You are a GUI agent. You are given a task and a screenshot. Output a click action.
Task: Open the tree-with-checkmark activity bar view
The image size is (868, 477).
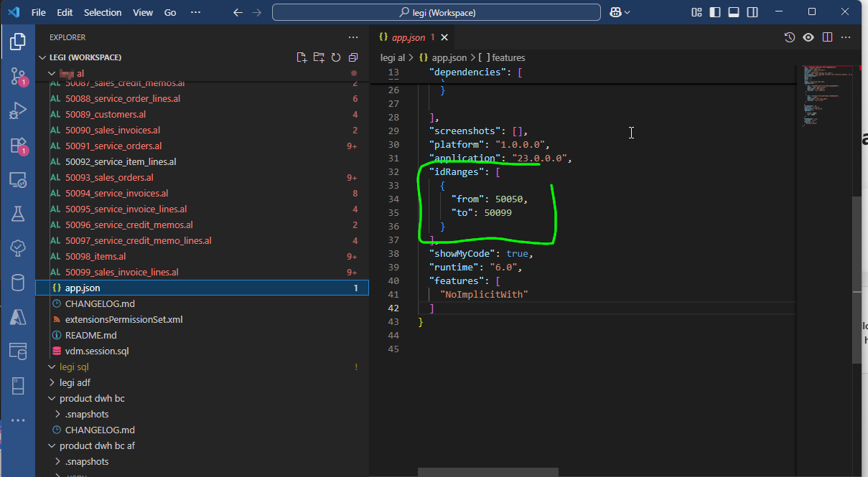coord(18,248)
